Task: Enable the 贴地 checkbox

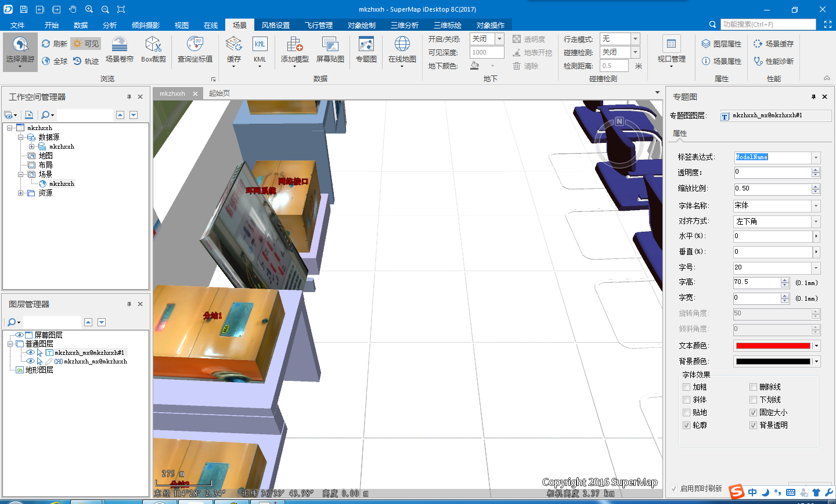Action: coord(687,412)
